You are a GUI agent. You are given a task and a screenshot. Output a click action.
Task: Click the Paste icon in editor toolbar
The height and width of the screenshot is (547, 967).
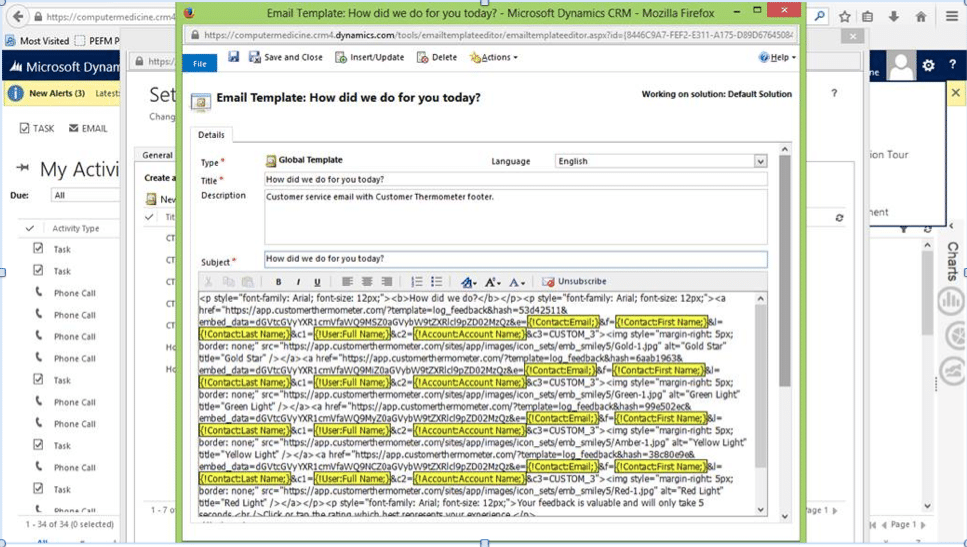[x=248, y=282]
